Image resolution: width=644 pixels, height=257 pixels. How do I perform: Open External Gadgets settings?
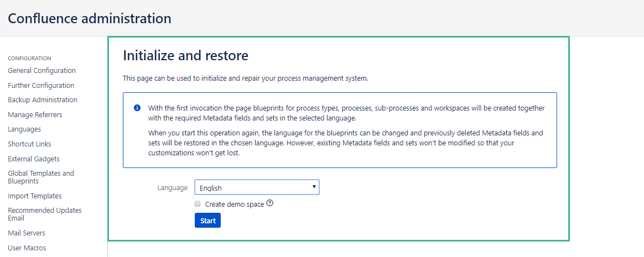point(34,159)
